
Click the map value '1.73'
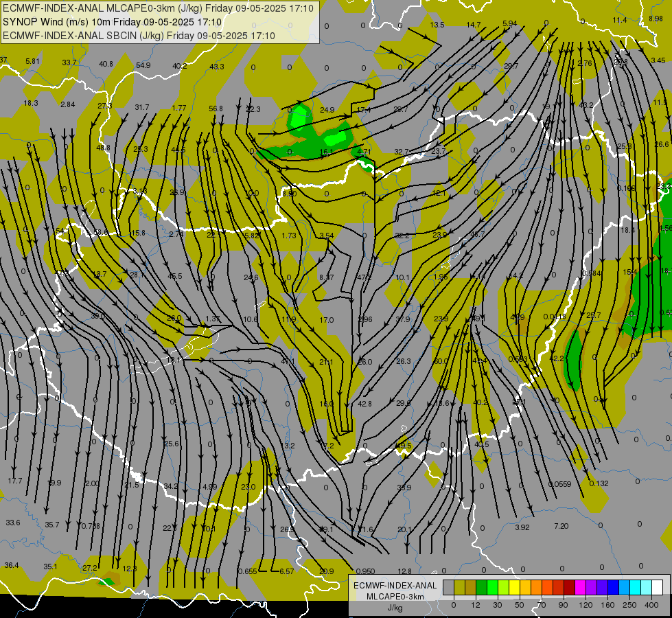(x=289, y=236)
